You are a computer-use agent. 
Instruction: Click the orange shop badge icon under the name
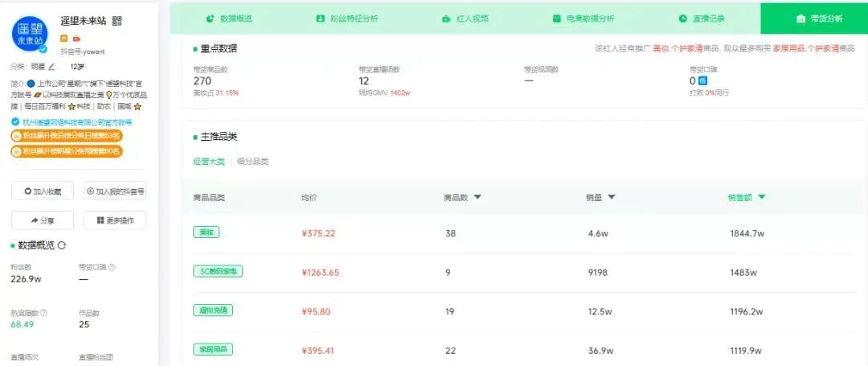[x=65, y=39]
